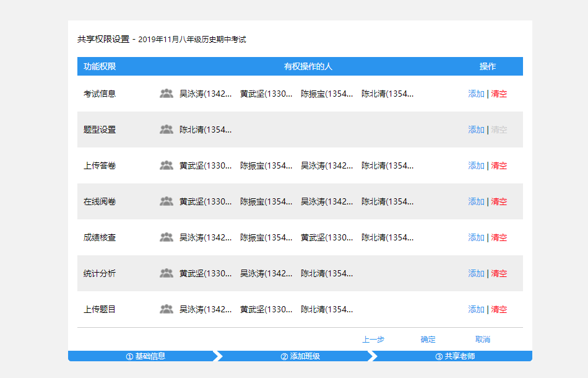Click the people icon in 成绩核查 row

tap(166, 237)
